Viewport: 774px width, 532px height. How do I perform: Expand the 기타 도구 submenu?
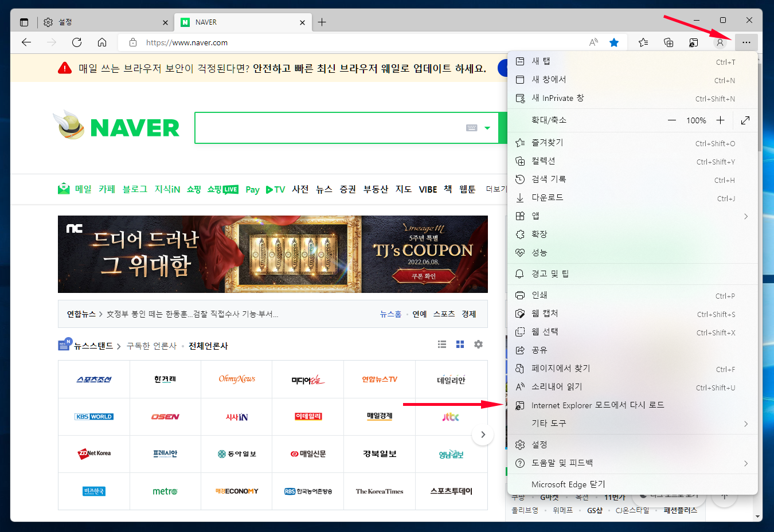pos(632,424)
